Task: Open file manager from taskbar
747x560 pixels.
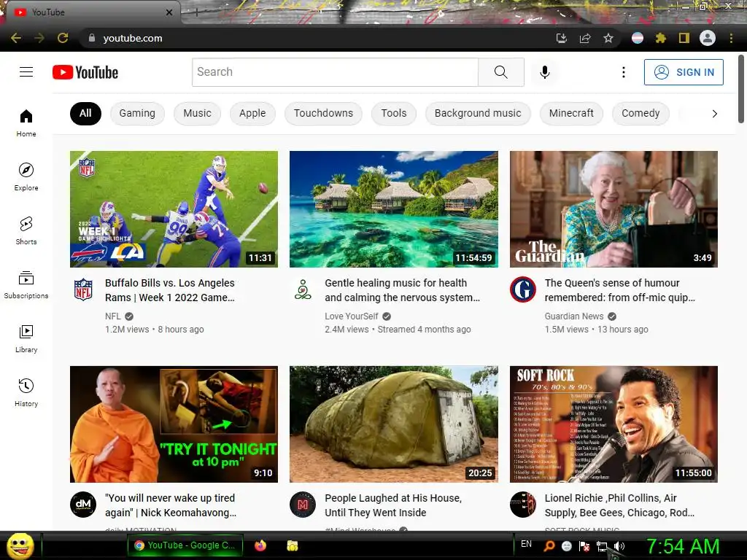Action: point(292,545)
